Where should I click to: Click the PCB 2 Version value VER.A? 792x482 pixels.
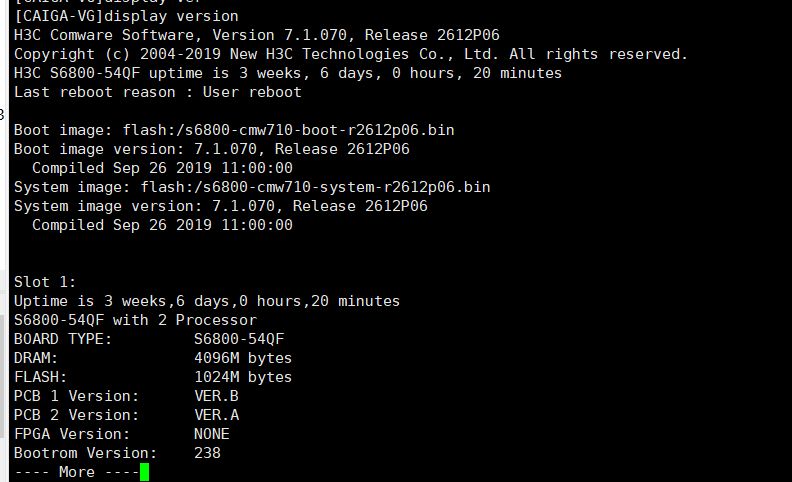click(216, 415)
